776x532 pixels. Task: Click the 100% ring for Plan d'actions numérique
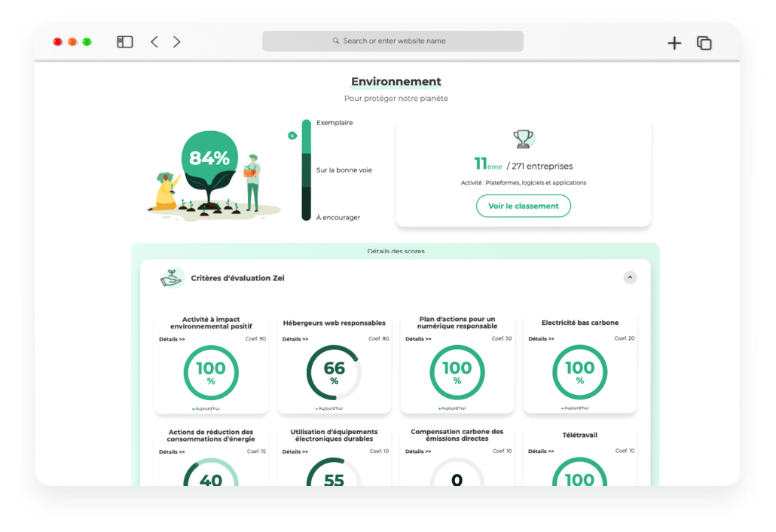click(457, 372)
